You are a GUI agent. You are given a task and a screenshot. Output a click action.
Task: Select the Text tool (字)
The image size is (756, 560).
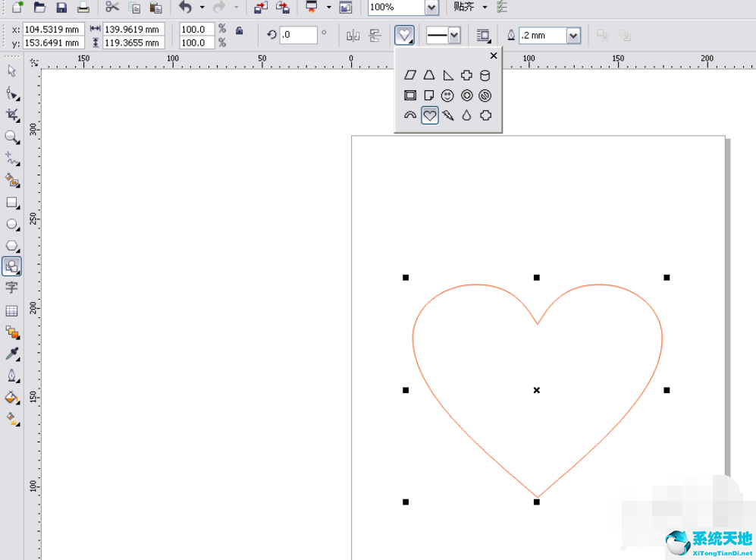[x=12, y=288]
